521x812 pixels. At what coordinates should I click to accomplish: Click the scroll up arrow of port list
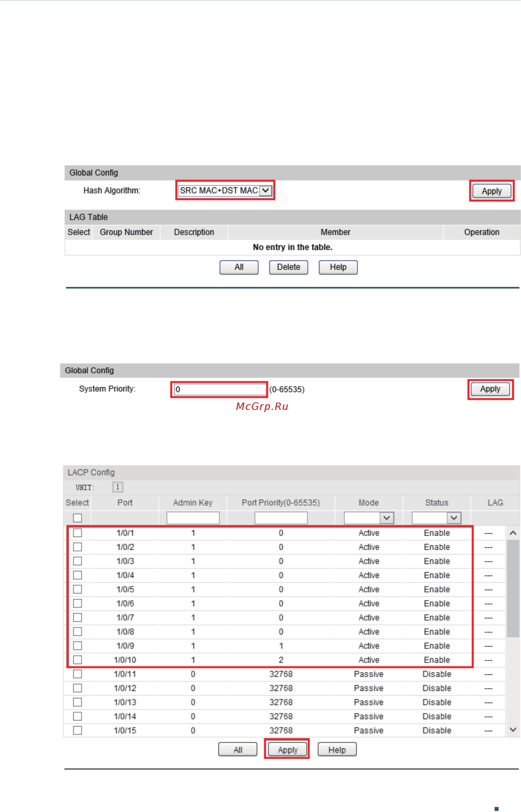click(x=513, y=533)
